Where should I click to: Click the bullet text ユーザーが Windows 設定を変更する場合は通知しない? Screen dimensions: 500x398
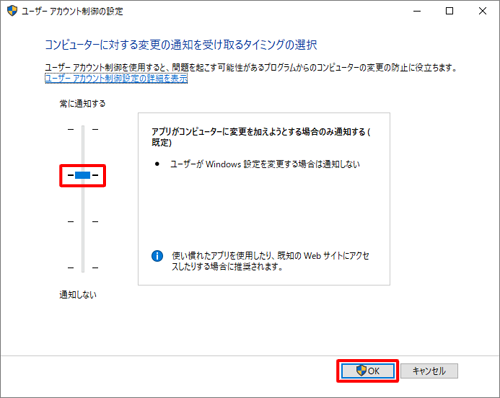coord(265,164)
